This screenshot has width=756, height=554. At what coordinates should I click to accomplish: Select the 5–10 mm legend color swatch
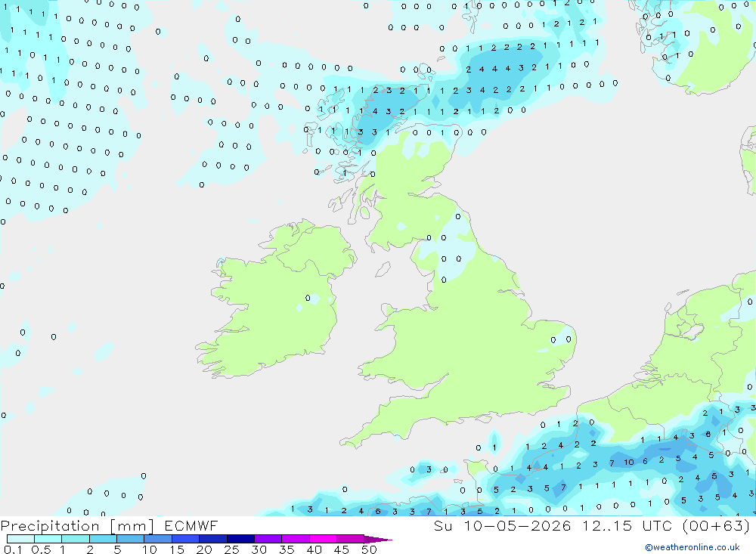coord(130,539)
